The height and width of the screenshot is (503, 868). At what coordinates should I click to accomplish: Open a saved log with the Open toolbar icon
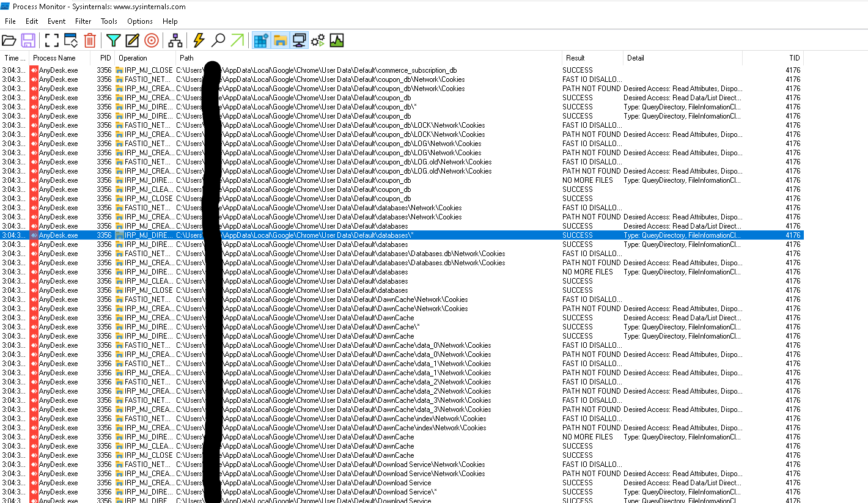tap(9, 41)
